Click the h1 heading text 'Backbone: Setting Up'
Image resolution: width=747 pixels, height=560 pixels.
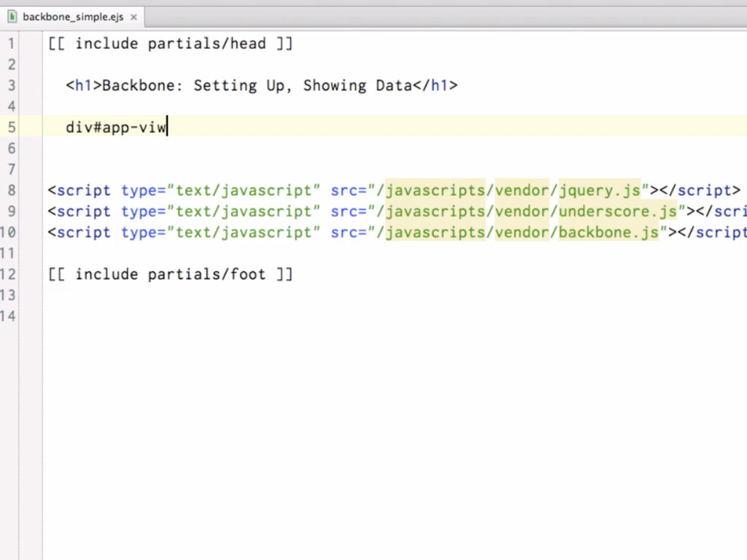coord(196,86)
